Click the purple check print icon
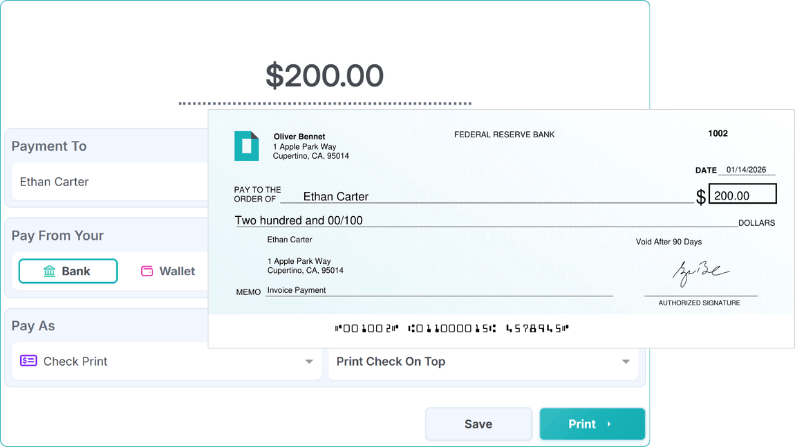The image size is (795, 447). (x=28, y=361)
